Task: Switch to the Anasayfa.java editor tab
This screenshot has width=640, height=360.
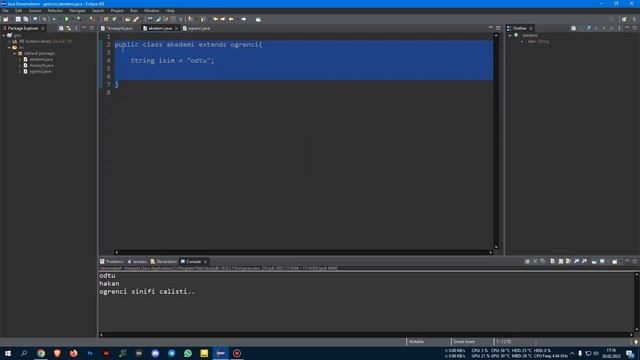Action: (x=117, y=28)
